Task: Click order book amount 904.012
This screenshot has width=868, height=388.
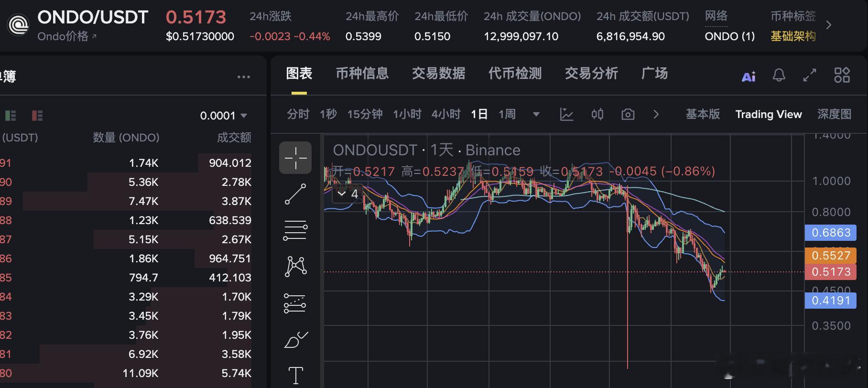Action: [230, 163]
